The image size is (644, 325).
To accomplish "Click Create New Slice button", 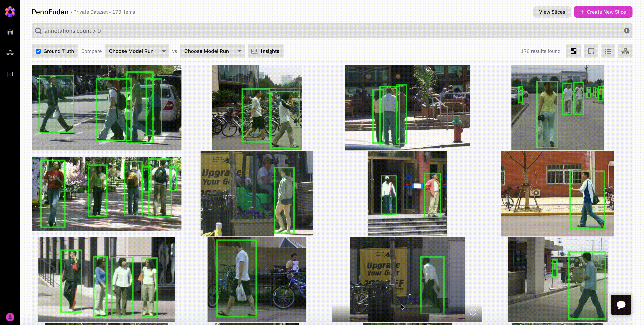I will click(x=603, y=12).
